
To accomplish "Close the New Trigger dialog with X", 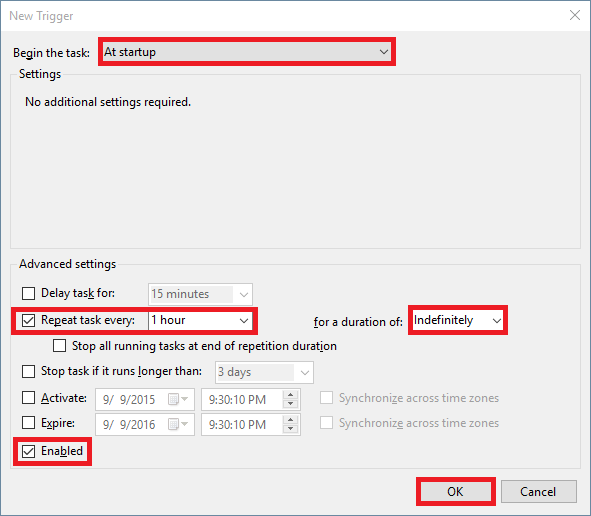I will pos(574,15).
